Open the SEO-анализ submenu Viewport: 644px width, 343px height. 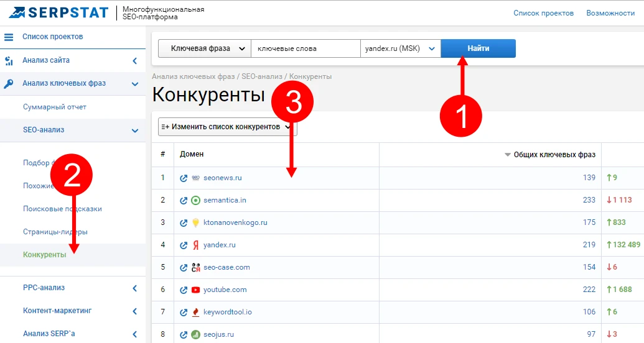[x=44, y=130]
